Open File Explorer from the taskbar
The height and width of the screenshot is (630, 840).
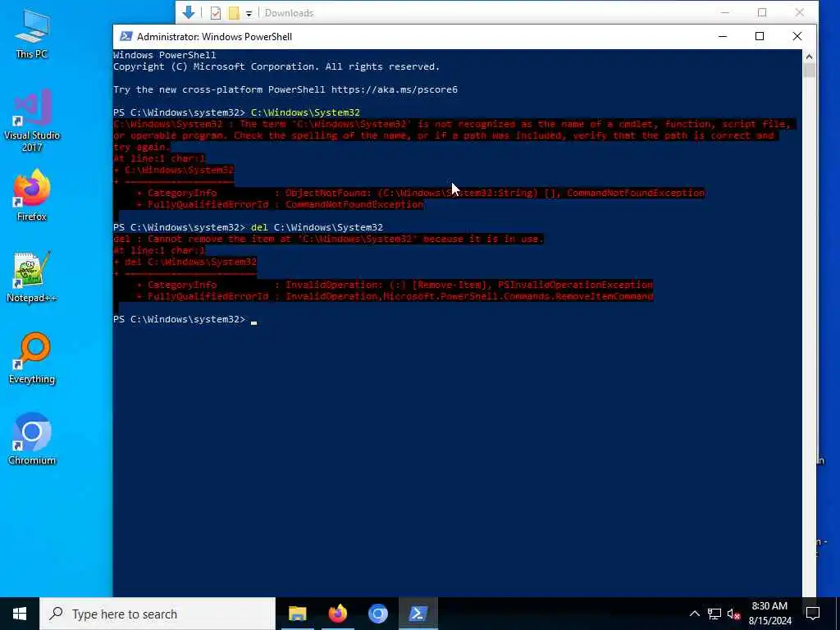click(297, 614)
